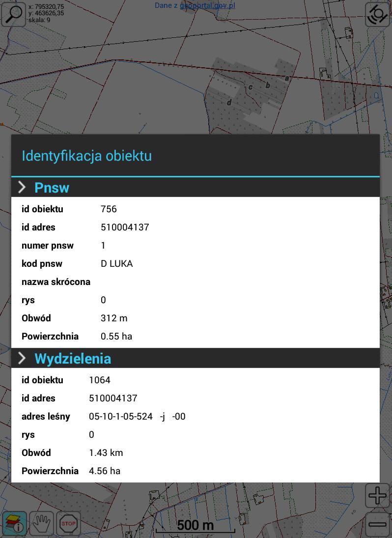Select Wydzielenia id obiektu value 1064
The image size is (392, 538).
100,380
